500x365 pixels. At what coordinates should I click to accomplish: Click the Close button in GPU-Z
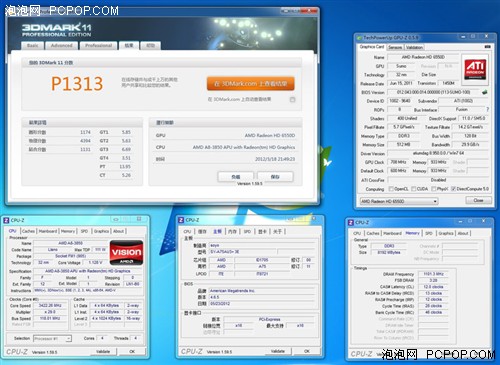click(478, 200)
